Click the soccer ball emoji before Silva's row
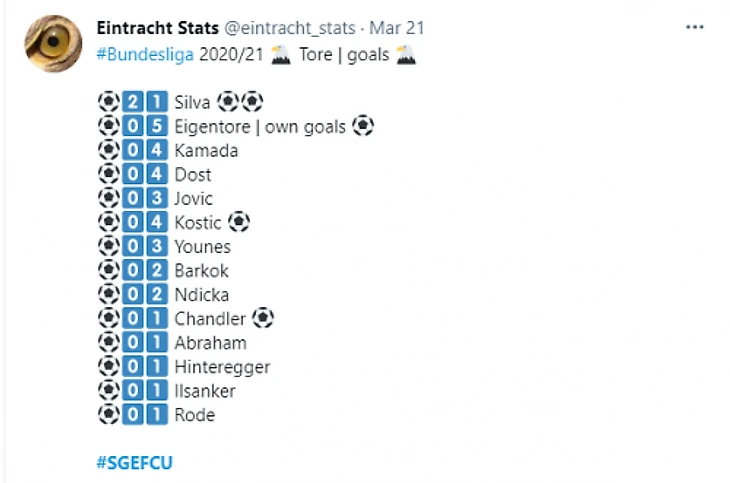730x483 pixels. coord(108,102)
